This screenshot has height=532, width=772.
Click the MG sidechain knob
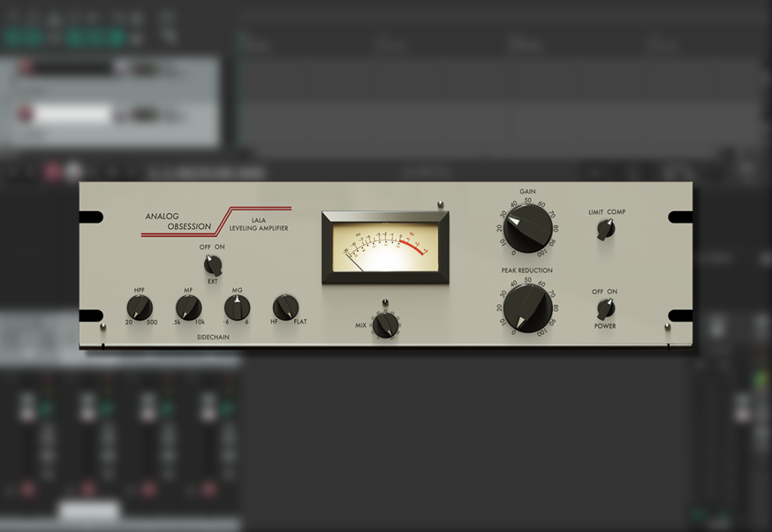click(x=237, y=308)
